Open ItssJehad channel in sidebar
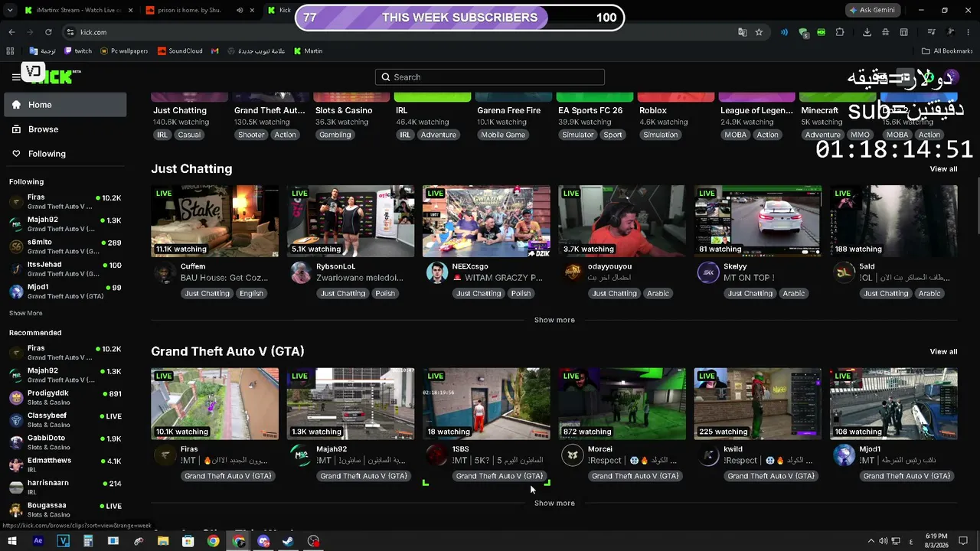The height and width of the screenshot is (551, 980). (x=64, y=269)
